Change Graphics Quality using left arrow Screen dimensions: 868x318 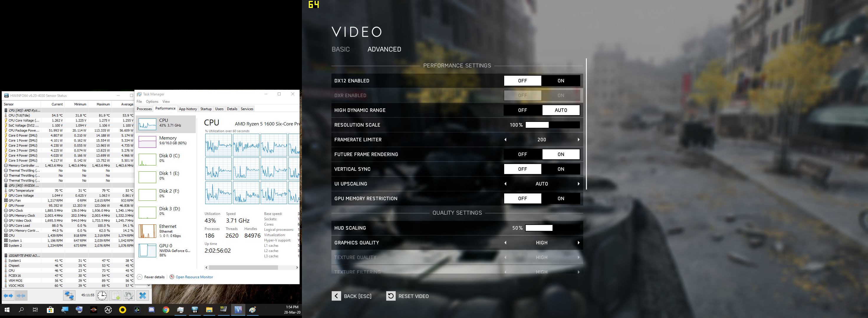(x=505, y=243)
